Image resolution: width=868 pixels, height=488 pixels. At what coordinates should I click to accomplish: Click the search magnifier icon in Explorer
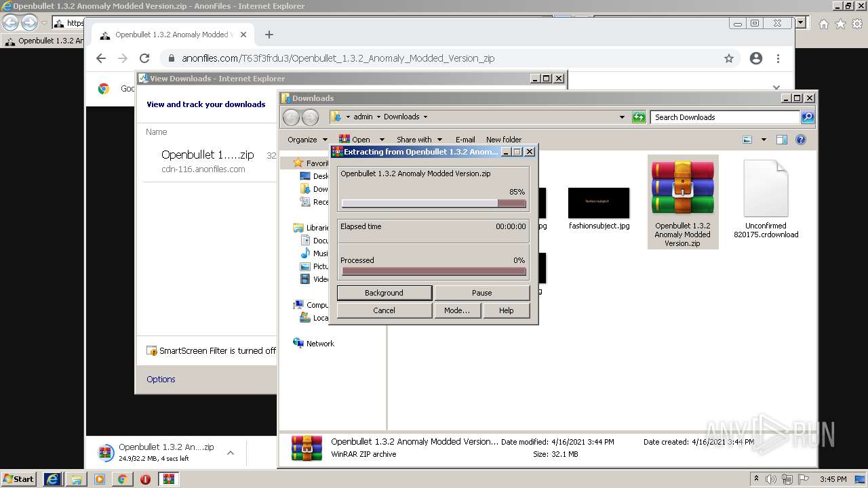pyautogui.click(x=808, y=117)
